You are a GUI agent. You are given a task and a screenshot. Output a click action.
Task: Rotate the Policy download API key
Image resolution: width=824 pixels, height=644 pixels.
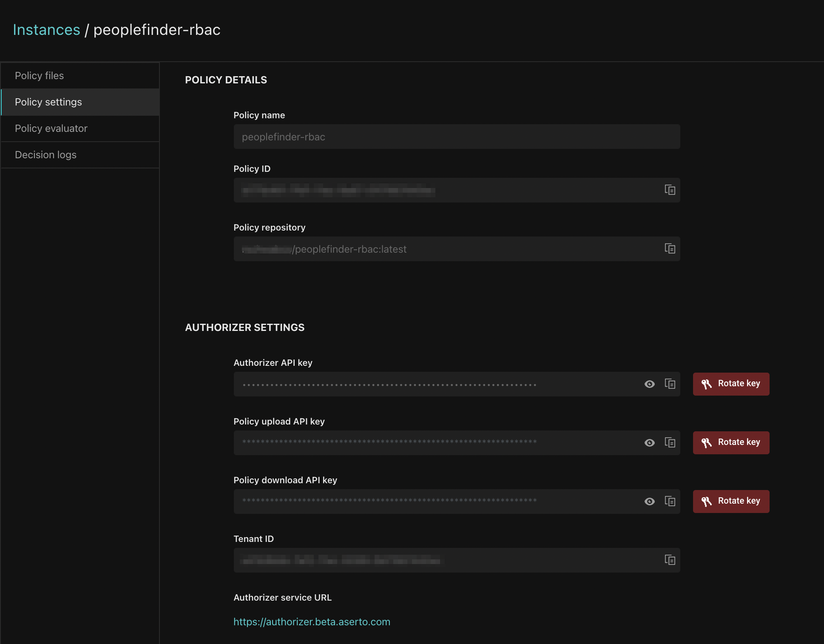tap(731, 501)
